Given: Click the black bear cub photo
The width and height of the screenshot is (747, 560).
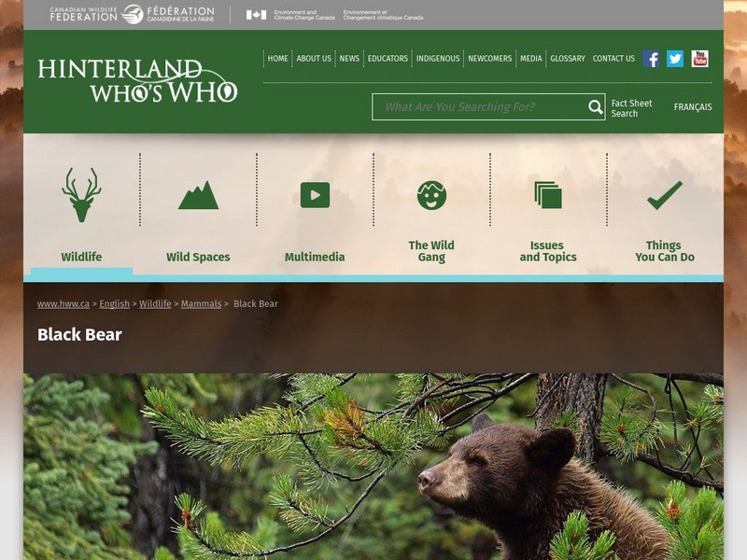Looking at the screenshot, I should click(373, 467).
